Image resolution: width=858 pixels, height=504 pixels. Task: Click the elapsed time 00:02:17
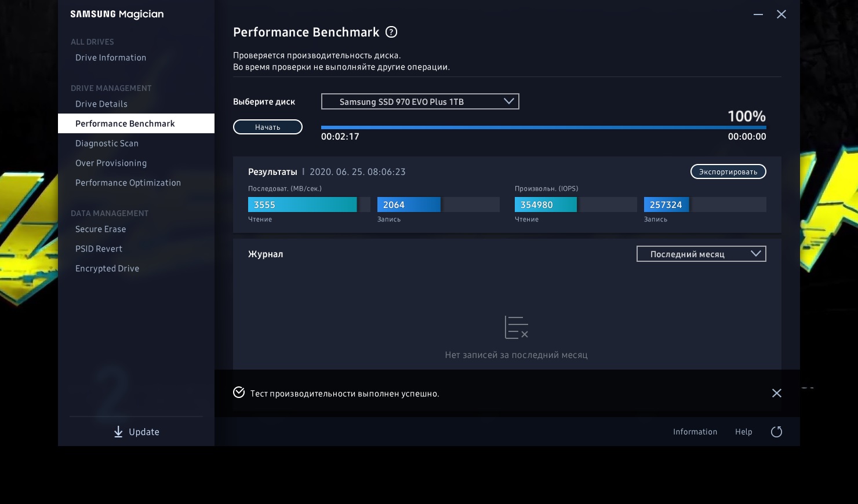tap(340, 137)
